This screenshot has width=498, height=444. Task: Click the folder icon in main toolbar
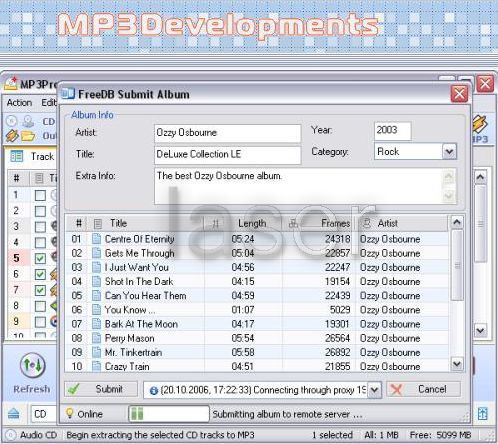(x=28, y=136)
